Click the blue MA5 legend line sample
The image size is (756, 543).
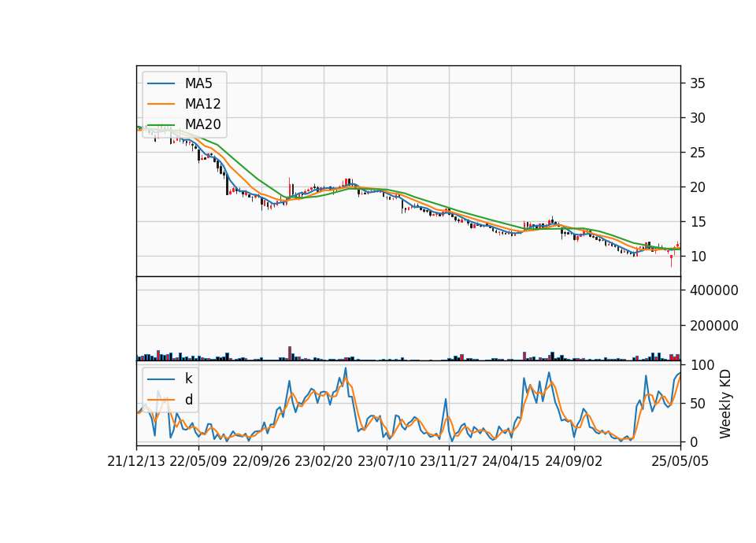point(161,84)
